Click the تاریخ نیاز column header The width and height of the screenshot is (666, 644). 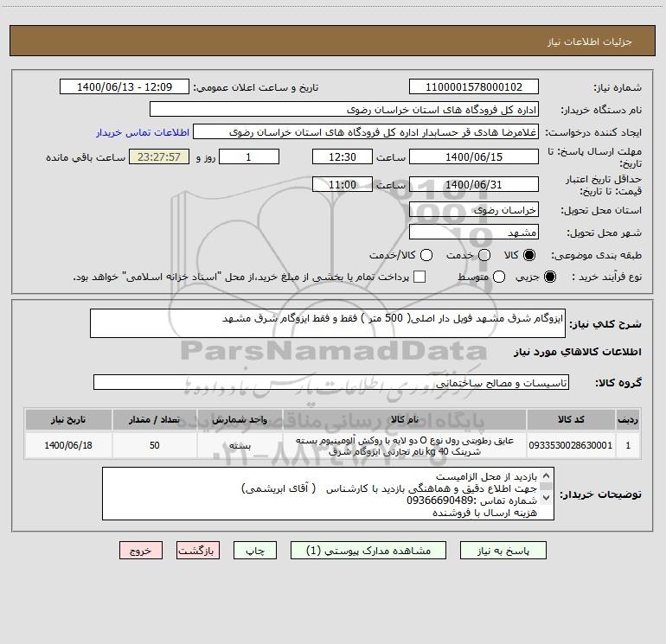pos(68,420)
